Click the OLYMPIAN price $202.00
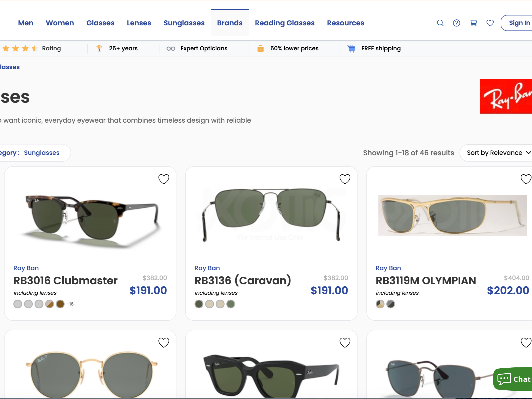 508,290
